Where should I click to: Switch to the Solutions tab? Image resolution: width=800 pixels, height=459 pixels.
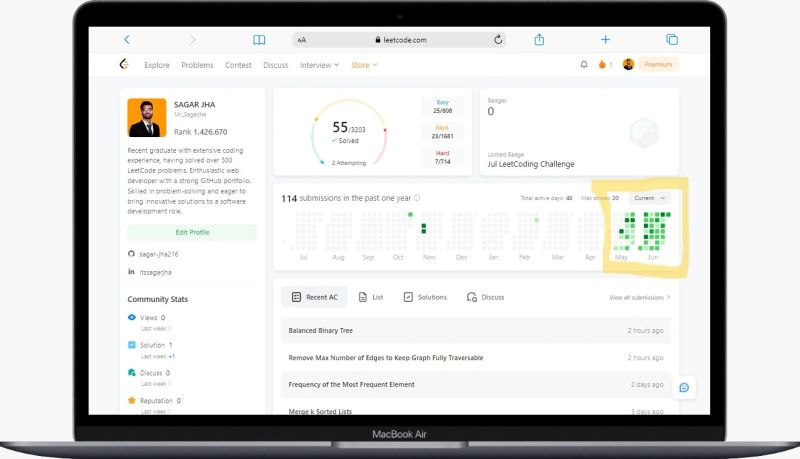click(x=425, y=297)
